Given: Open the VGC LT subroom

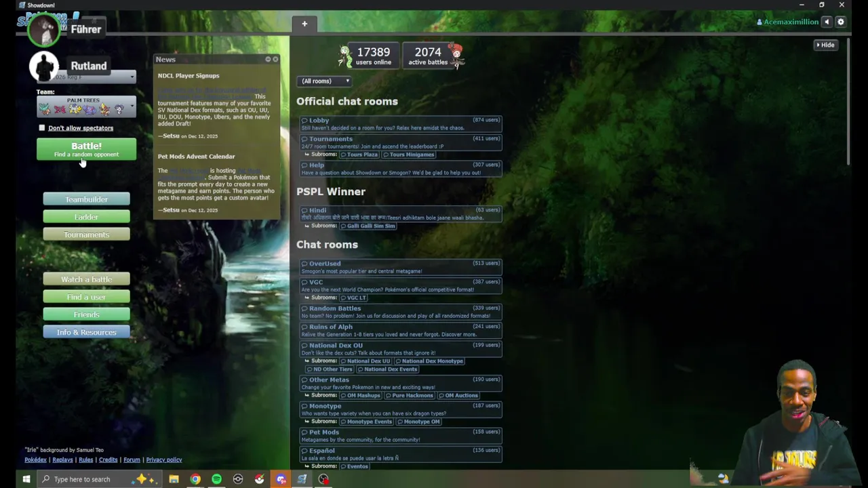Looking at the screenshot, I should pyautogui.click(x=353, y=298).
